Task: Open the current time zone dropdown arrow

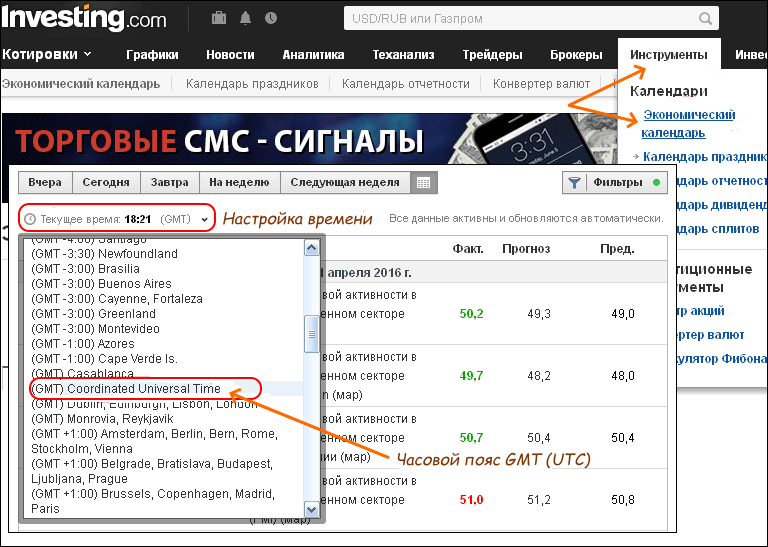Action: [x=204, y=219]
